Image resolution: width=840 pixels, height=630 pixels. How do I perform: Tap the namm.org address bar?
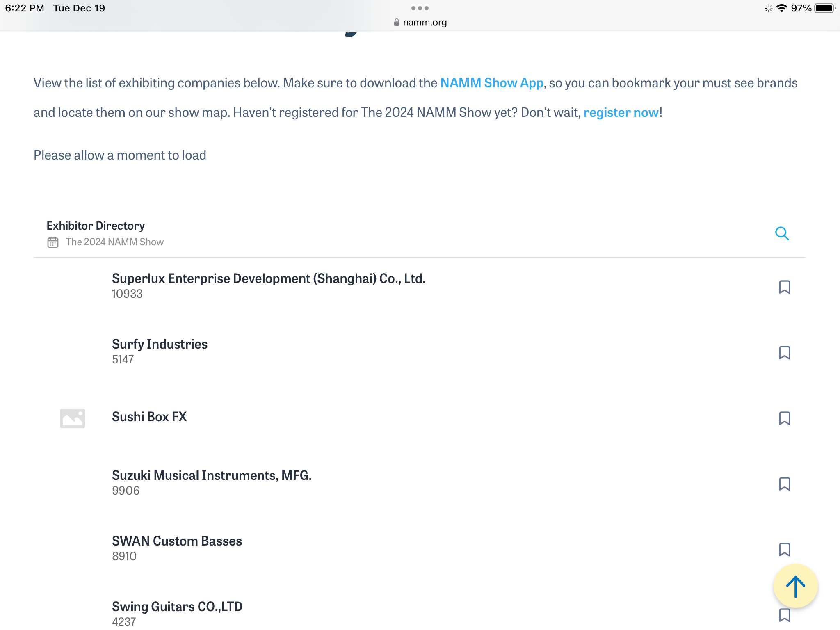click(420, 22)
